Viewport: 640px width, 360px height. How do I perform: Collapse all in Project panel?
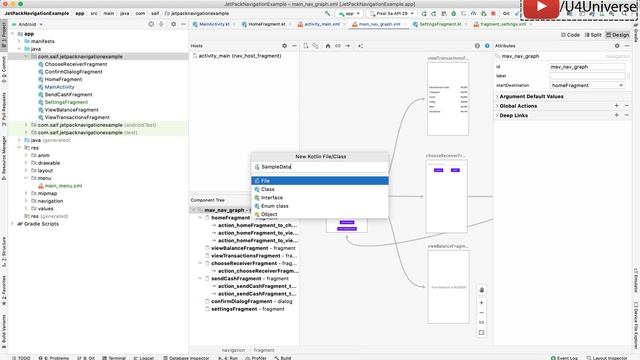(162, 24)
